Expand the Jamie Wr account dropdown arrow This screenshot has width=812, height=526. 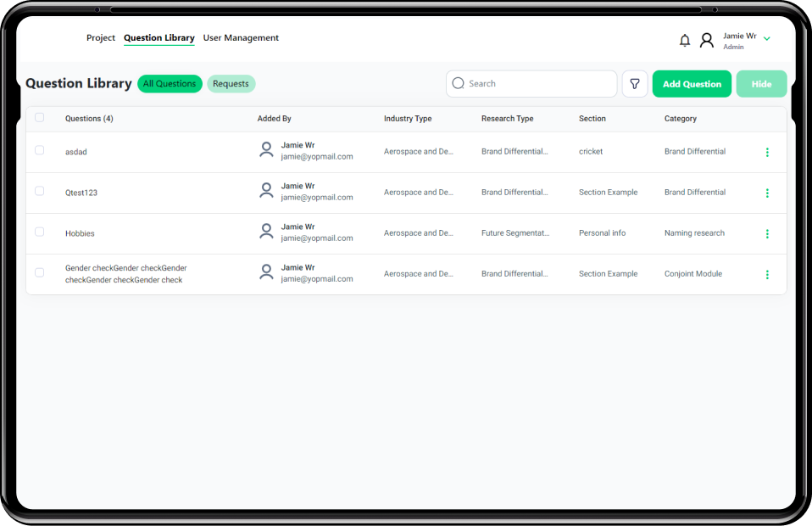tap(767, 39)
